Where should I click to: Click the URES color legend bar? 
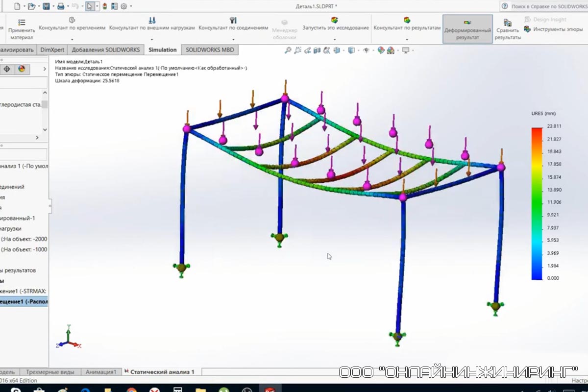point(537,203)
